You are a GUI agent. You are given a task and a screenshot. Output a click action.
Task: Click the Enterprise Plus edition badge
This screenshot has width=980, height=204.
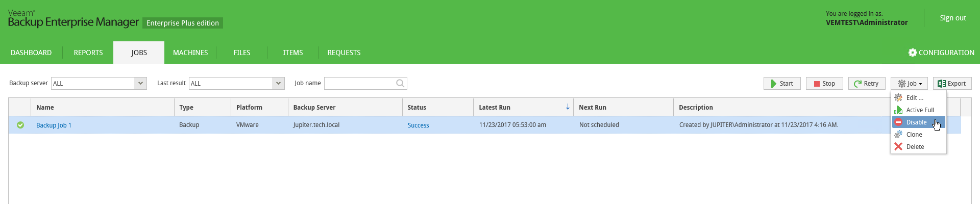[x=183, y=23]
